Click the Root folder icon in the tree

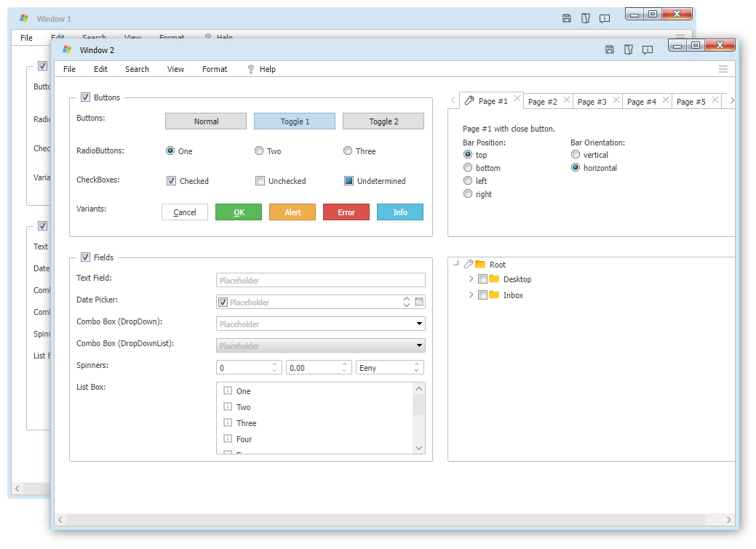(480, 264)
